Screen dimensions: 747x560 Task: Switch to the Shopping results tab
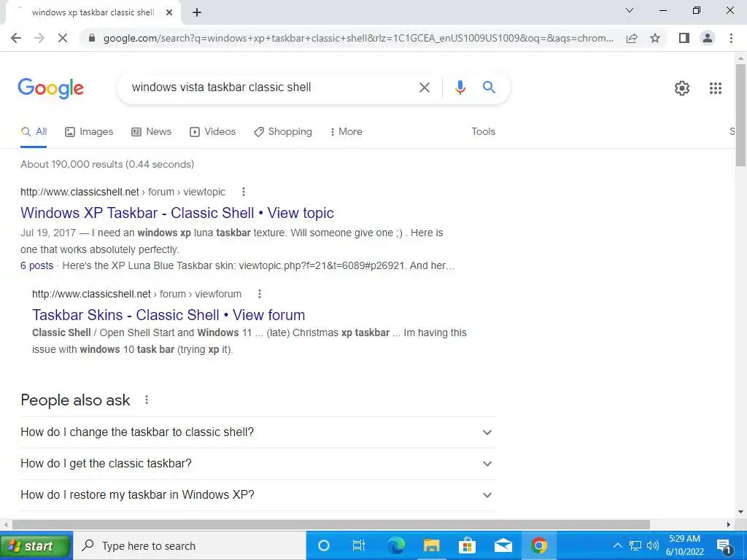coord(283,132)
